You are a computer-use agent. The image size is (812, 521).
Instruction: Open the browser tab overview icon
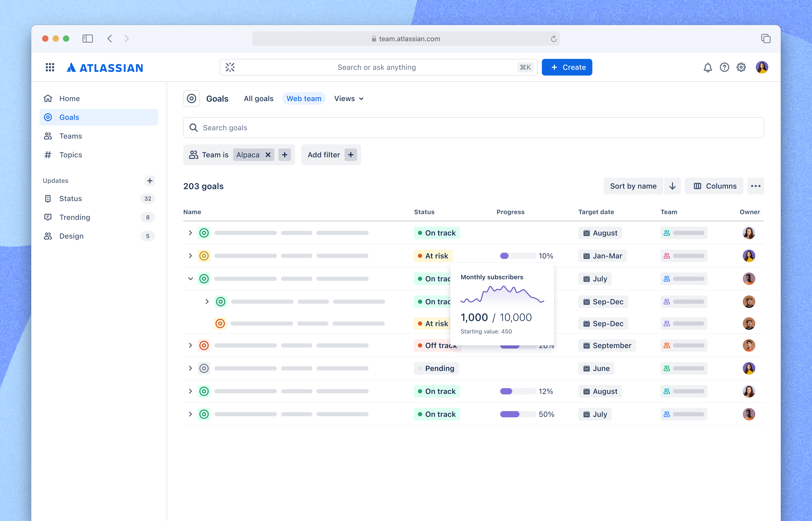tap(766, 39)
